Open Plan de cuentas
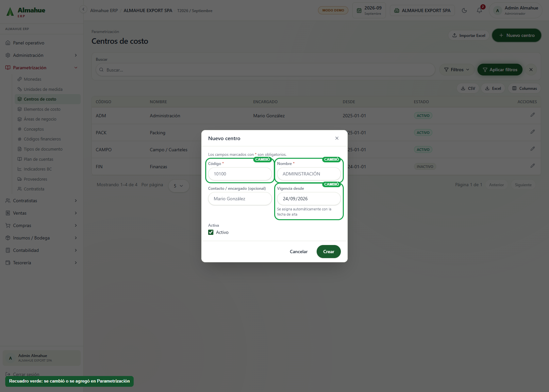Screen dimensions: 549x392 point(47,159)
